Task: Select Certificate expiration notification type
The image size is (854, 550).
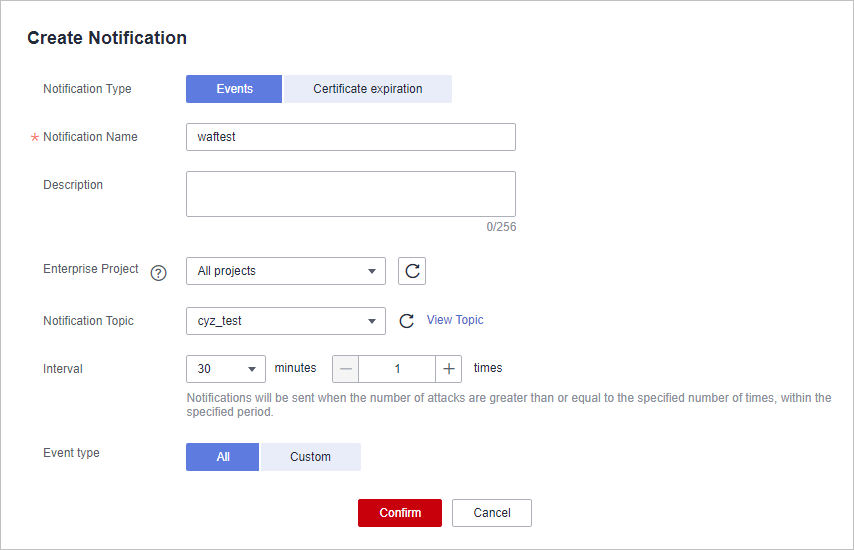Action: 368,89
